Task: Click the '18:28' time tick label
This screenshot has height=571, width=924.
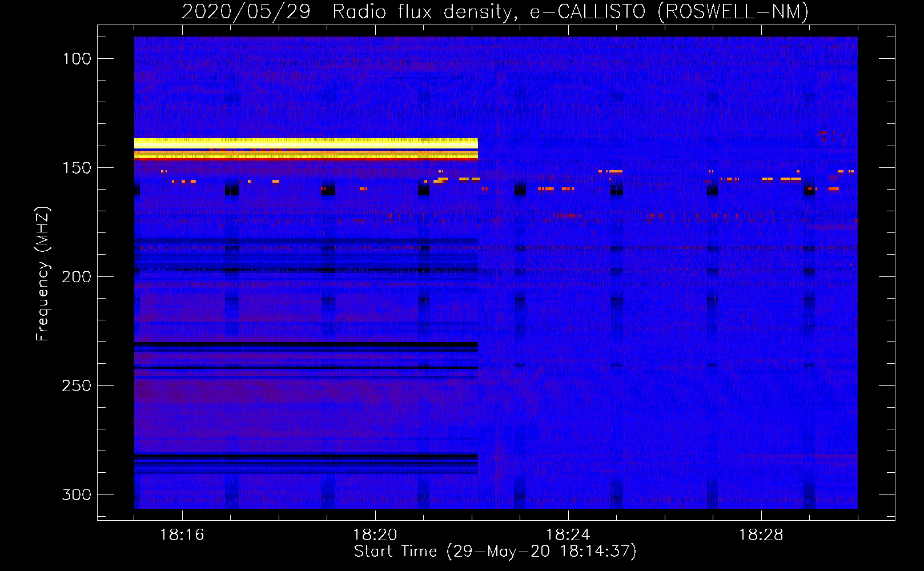Action: [761, 535]
